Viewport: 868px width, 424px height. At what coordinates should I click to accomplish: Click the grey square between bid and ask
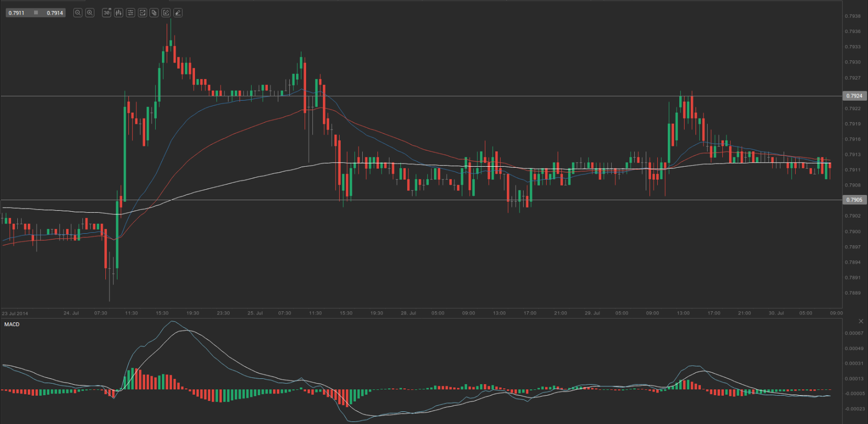[x=36, y=13]
